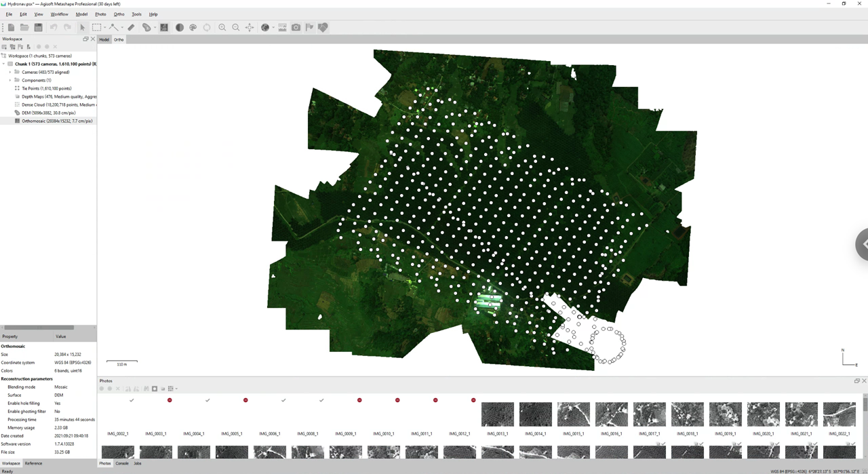Expand the Cameras folder in workspace tree
This screenshot has height=474, width=868.
click(x=10, y=72)
